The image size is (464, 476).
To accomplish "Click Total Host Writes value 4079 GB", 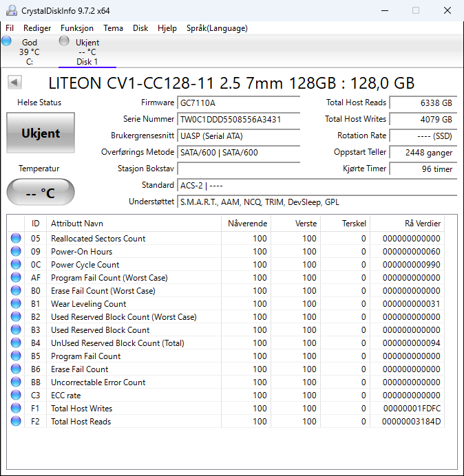I will click(x=423, y=119).
